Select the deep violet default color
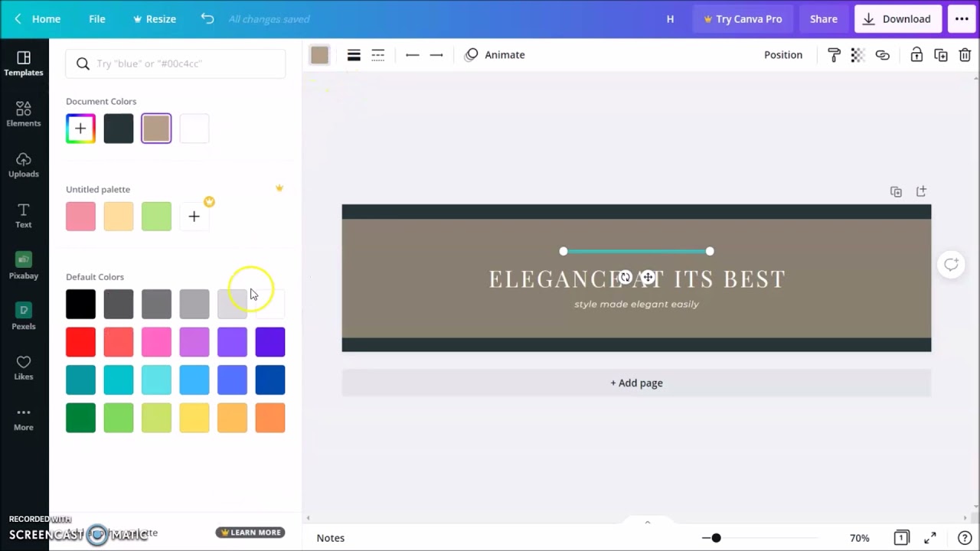Viewport: 980px width, 551px height. pyautogui.click(x=270, y=342)
